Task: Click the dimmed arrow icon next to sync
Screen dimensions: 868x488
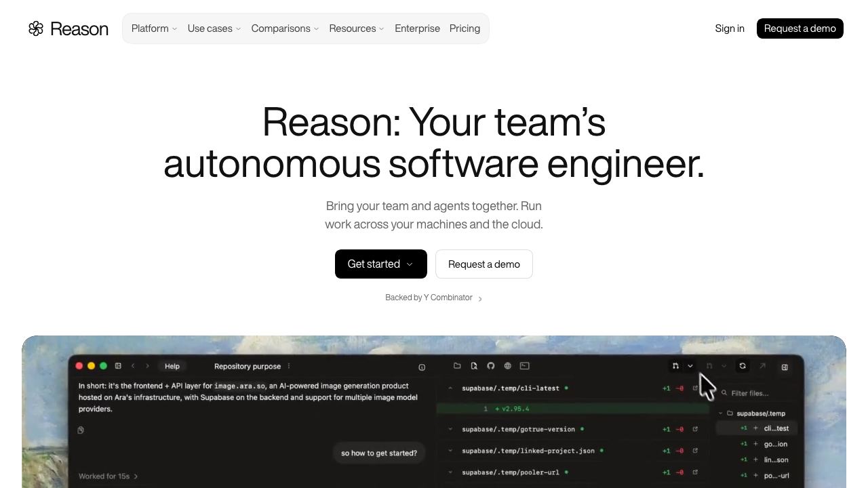Action: (x=762, y=366)
